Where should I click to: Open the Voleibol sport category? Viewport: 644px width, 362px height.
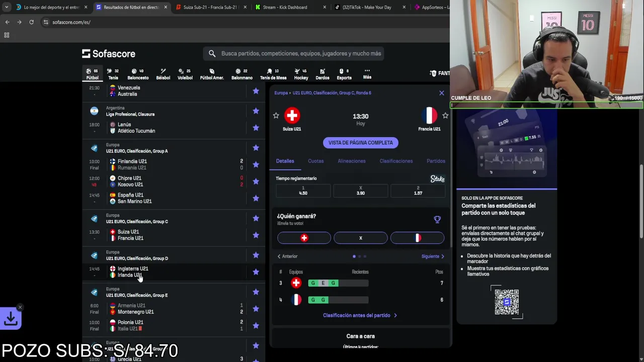(185, 74)
